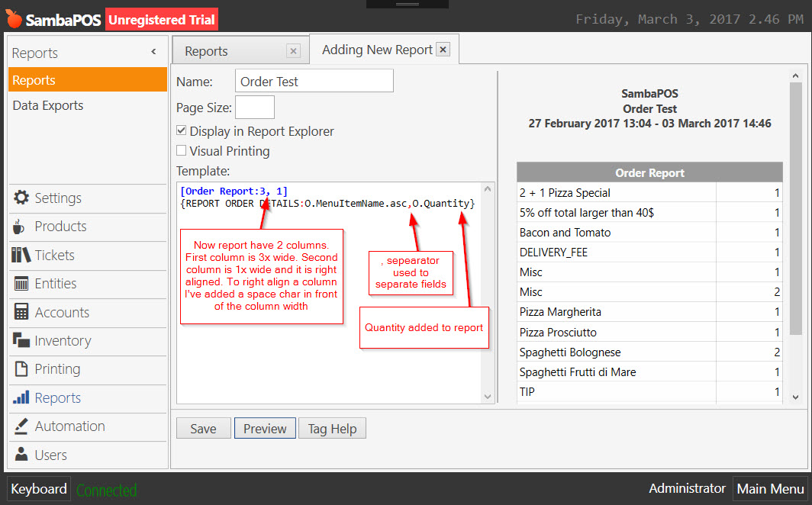Uncheck Display in Report Explorer
Image resolution: width=812 pixels, height=505 pixels.
[181, 130]
